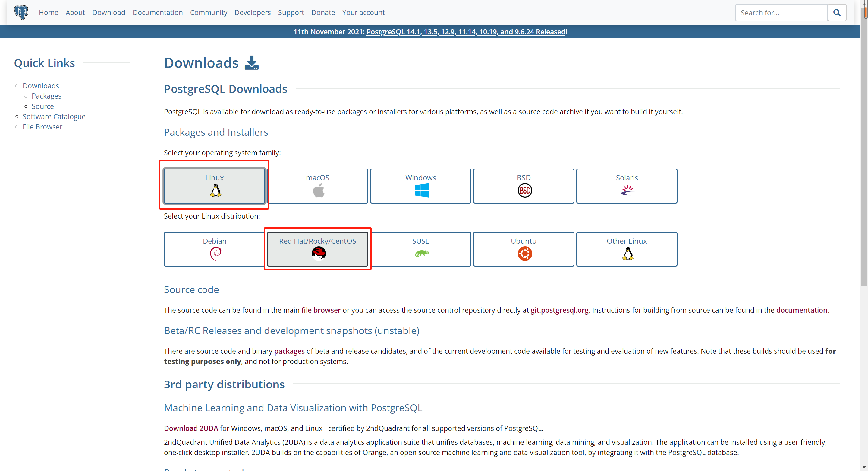Screen dimensions: 868x471
Task: Click the PostgreSQL Downloads heading
Action: pyautogui.click(x=225, y=89)
